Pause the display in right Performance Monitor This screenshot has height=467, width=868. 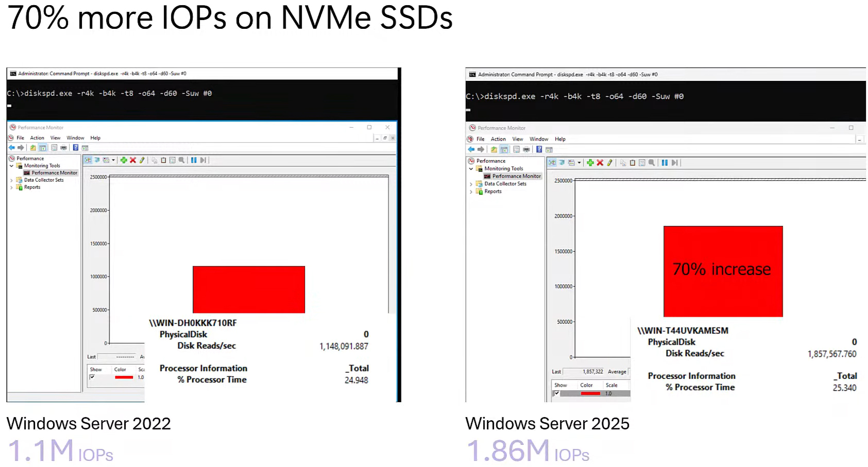click(x=665, y=163)
